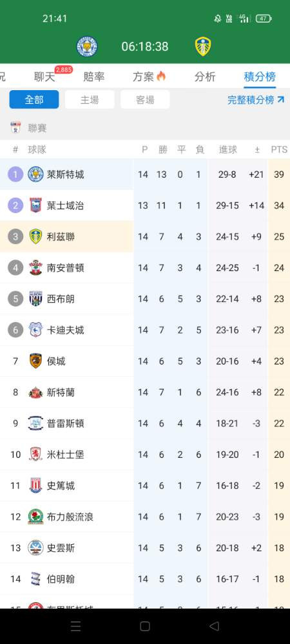Tap the Android back navigation button
Viewport: 290px width, 644px height.
coord(214,626)
